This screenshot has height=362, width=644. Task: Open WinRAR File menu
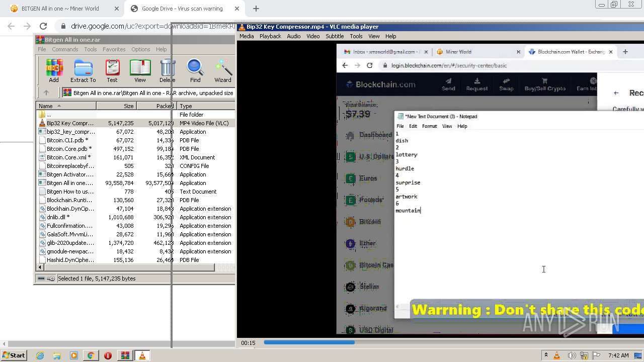click(x=42, y=49)
